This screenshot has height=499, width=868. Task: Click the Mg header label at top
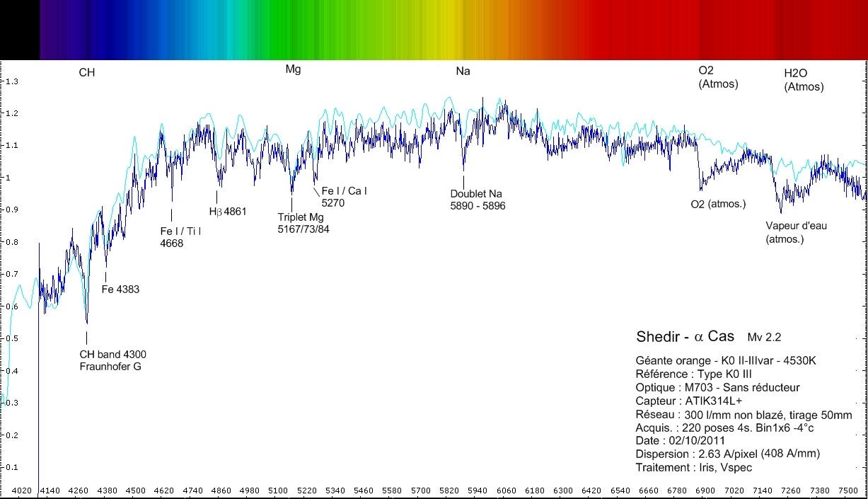coord(293,69)
